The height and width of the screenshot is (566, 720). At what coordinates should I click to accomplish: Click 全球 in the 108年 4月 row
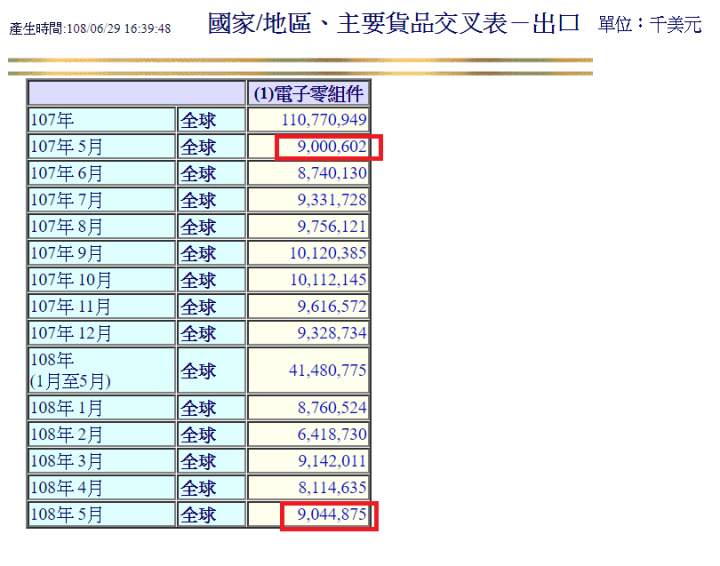(x=198, y=488)
